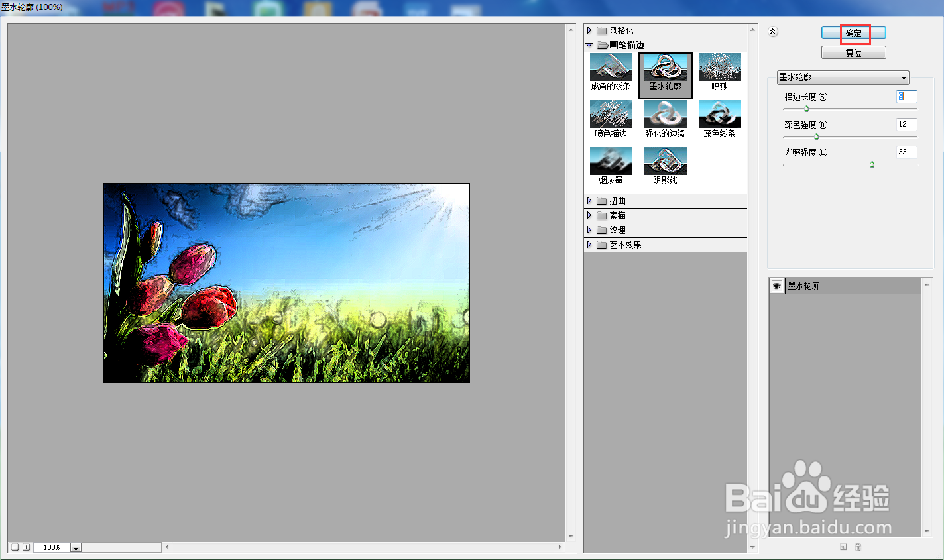Click the zoom in plus button
The height and width of the screenshot is (560, 944).
pyautogui.click(x=27, y=547)
